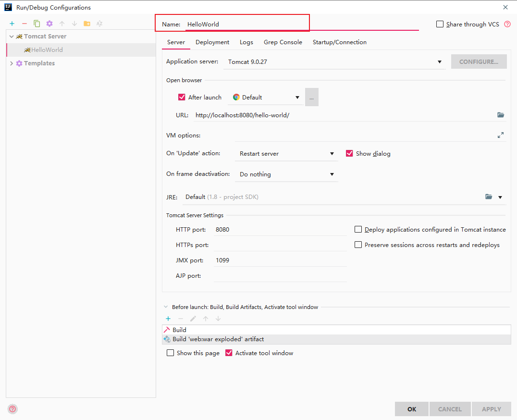
Task: Select the Build before-launch task
Action: [336, 330]
